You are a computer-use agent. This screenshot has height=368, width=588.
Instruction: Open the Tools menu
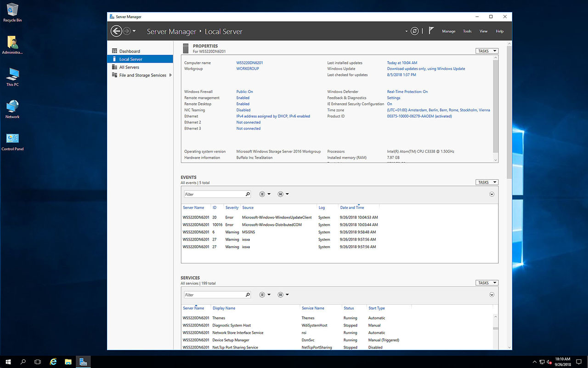coord(467,31)
